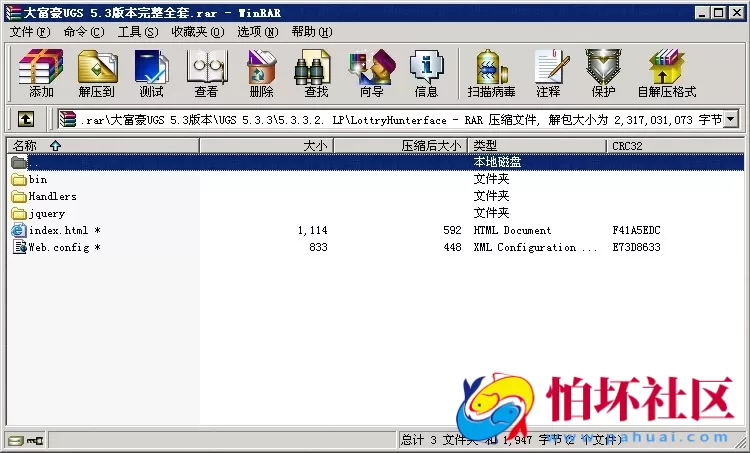Click size value 1,114
Screen dimensions: 750x453
312,231
